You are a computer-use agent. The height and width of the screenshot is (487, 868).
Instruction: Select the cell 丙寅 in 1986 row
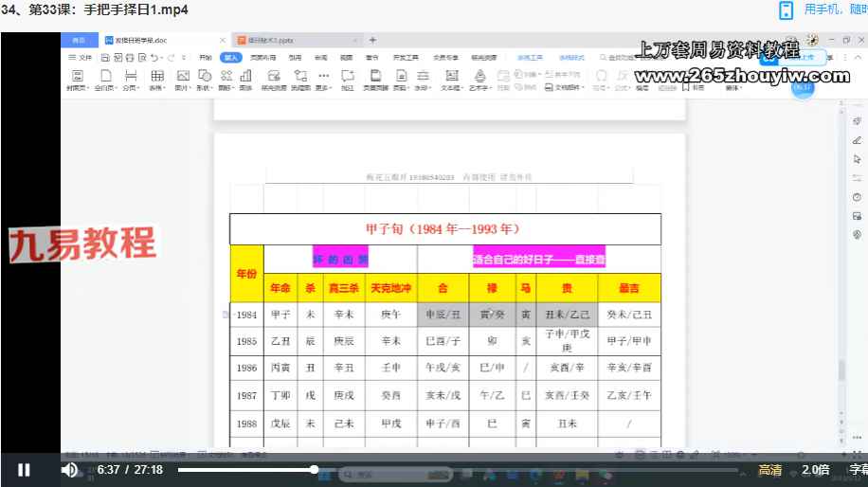click(x=280, y=368)
